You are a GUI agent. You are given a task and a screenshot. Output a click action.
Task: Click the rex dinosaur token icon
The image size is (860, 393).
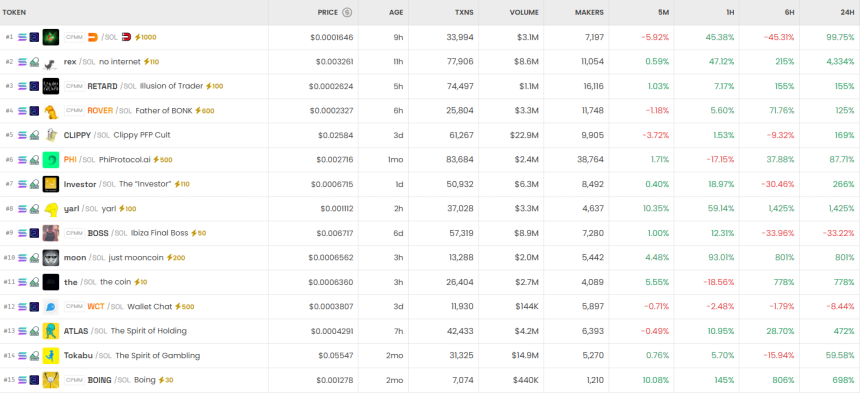pos(50,62)
